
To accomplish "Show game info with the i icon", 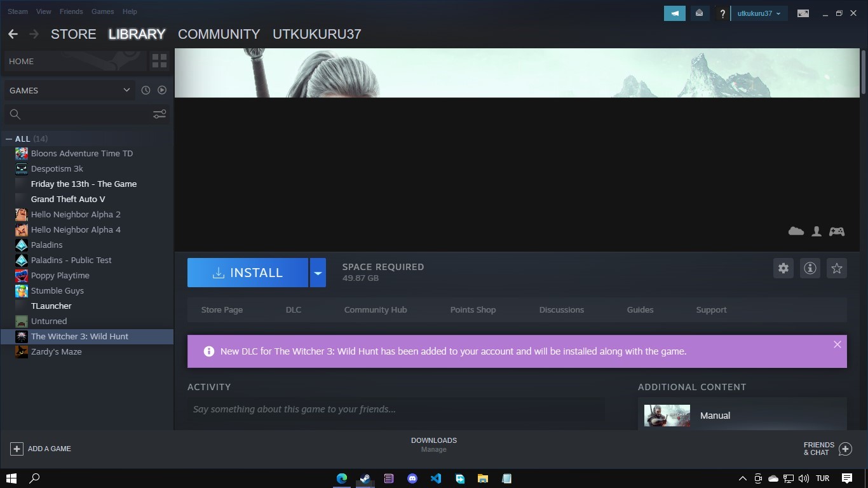I will click(x=810, y=268).
